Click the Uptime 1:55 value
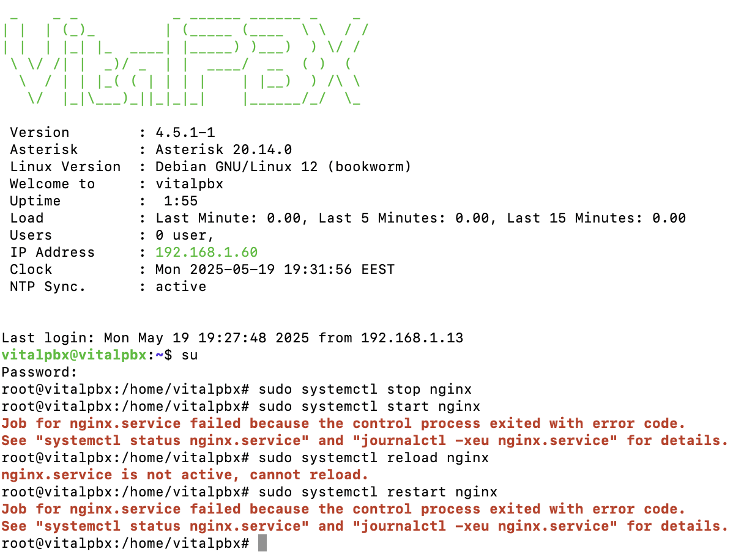The width and height of the screenshot is (744, 560). (180, 201)
